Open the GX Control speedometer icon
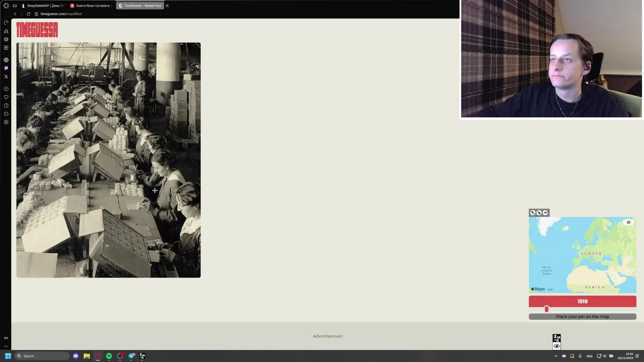Screen dimensions: 644x362 click(6, 23)
